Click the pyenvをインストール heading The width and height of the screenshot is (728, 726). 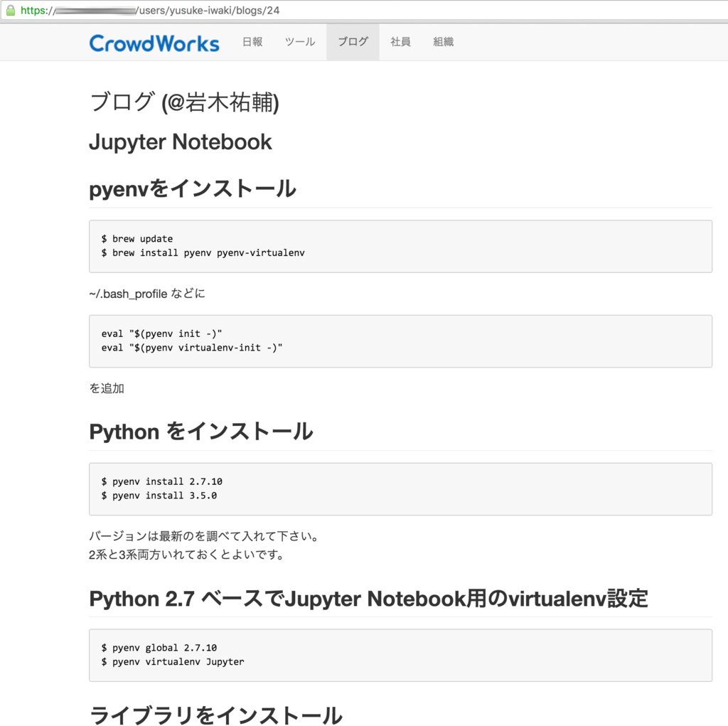click(192, 188)
